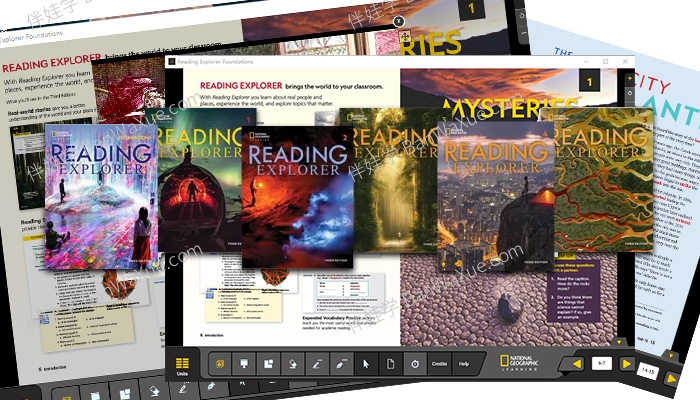Image resolution: width=700 pixels, height=400 pixels.
Task: Click the yellow zoom icon on right sidebar
Action: (x=630, y=79)
